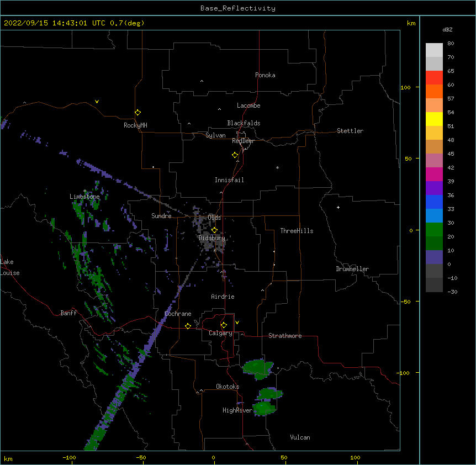Click the asterisk marker above Limestone label
Image resolution: width=476 pixels, height=465 pixels.
click(85, 191)
